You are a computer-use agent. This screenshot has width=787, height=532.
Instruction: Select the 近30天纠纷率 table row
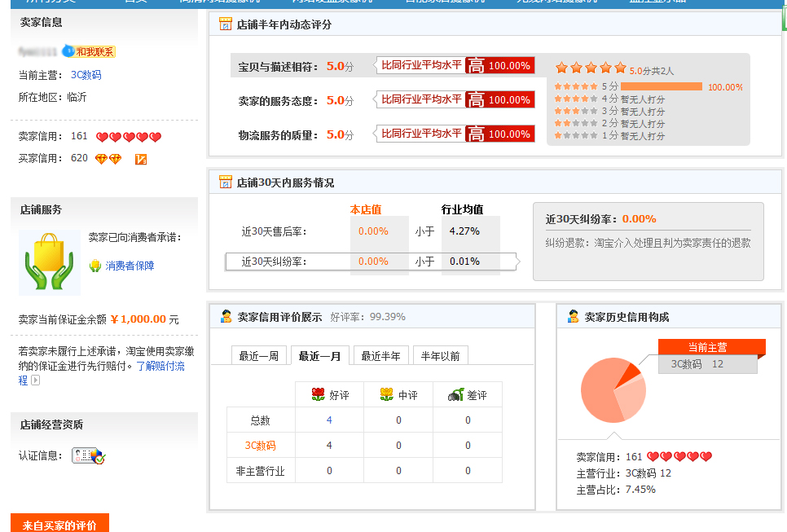point(371,262)
